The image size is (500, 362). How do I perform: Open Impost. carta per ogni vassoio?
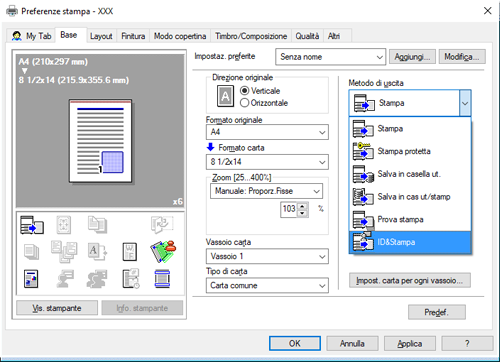pyautogui.click(x=410, y=280)
